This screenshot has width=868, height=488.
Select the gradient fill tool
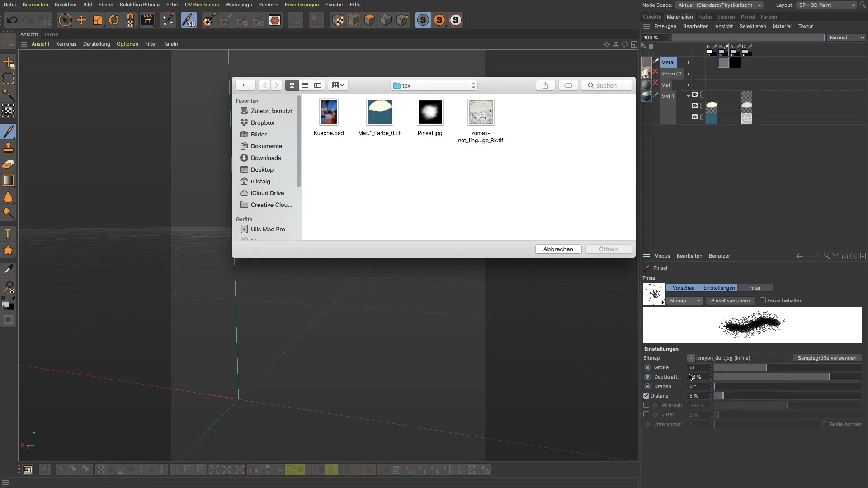pos(8,180)
